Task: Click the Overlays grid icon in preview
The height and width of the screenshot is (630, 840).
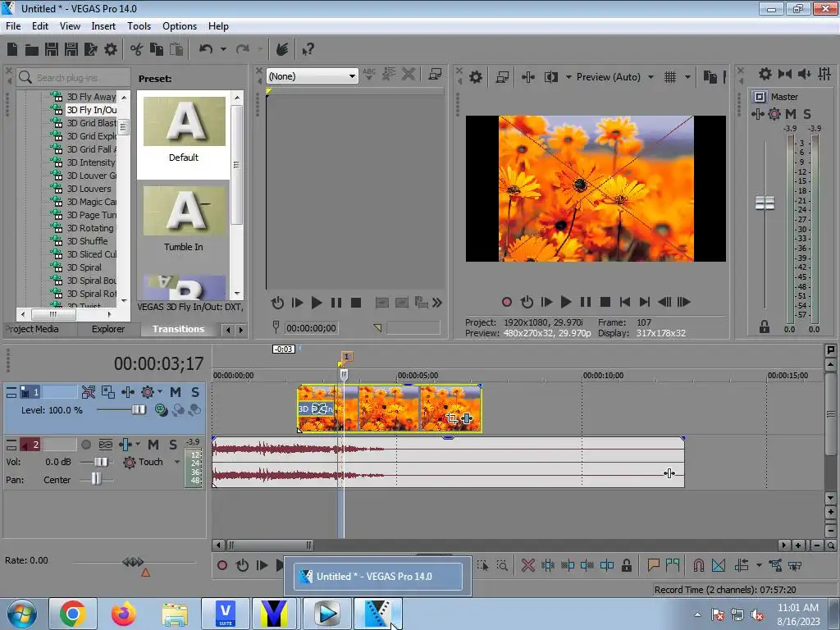Action: point(670,77)
